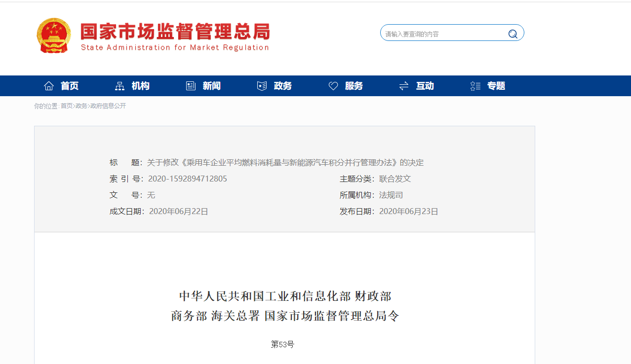Click the magnifier search icon
Screen dimensions: 631x364
(513, 34)
